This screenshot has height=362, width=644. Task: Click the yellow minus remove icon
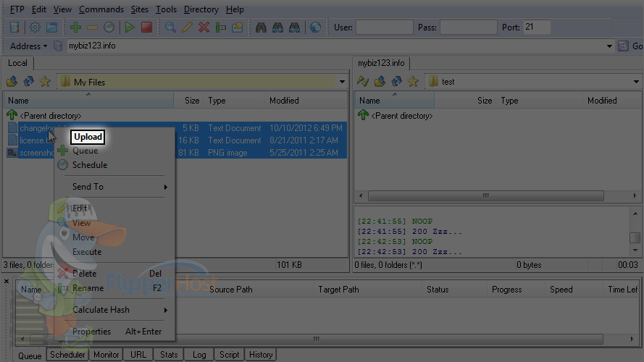92,28
